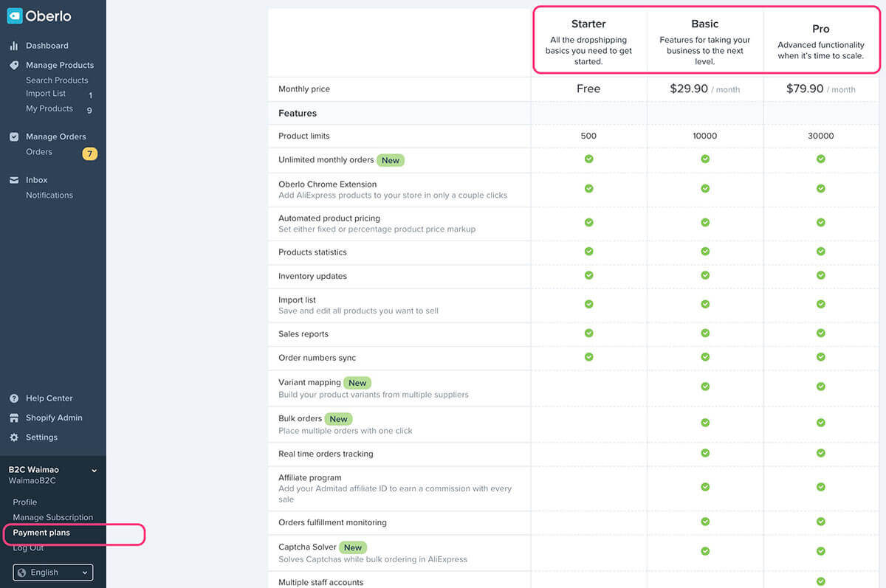886x588 pixels.
Task: Click the Features section heading
Action: [x=298, y=113]
